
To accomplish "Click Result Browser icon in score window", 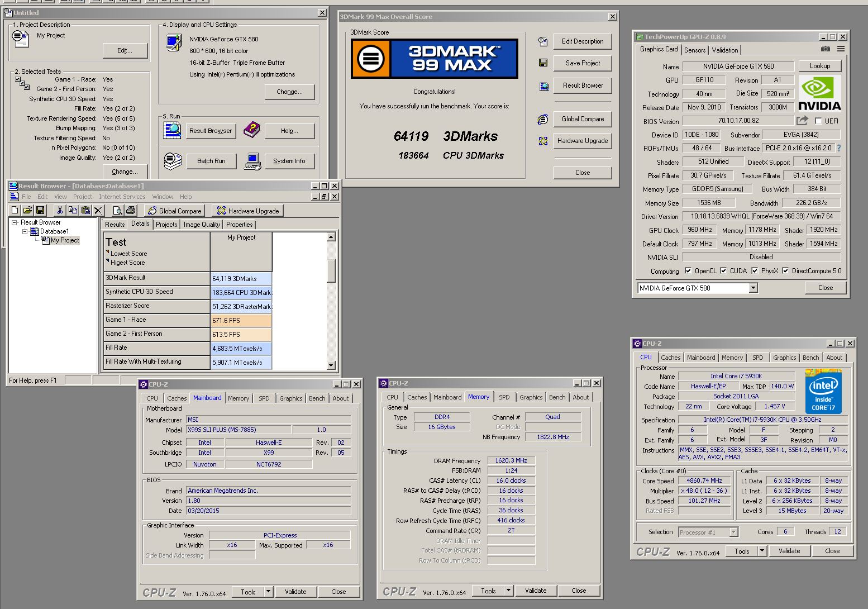I will 543,86.
